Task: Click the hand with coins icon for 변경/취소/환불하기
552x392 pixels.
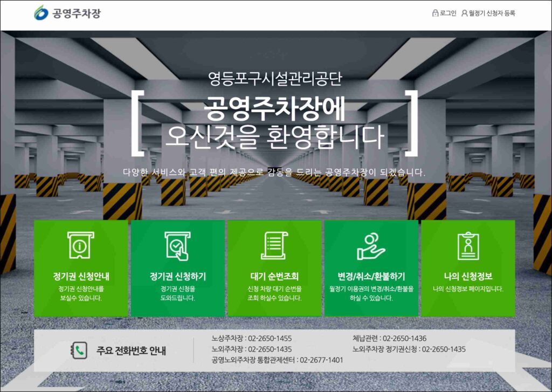Action: (371, 246)
